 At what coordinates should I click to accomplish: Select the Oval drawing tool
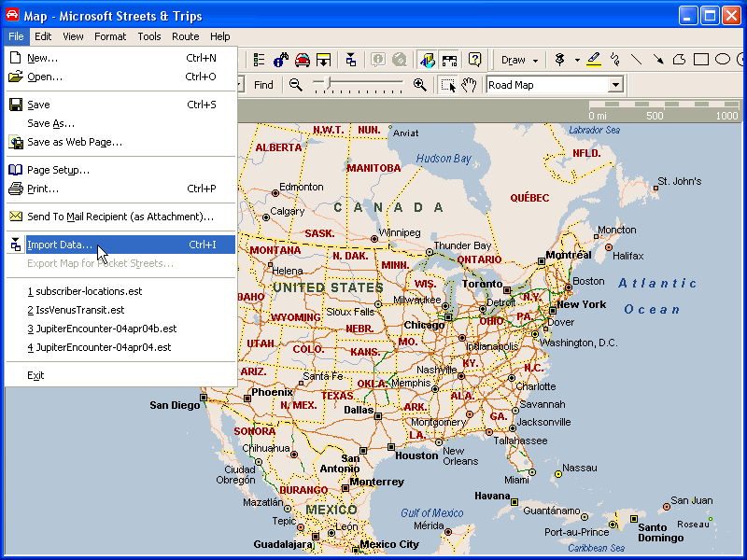point(723,60)
